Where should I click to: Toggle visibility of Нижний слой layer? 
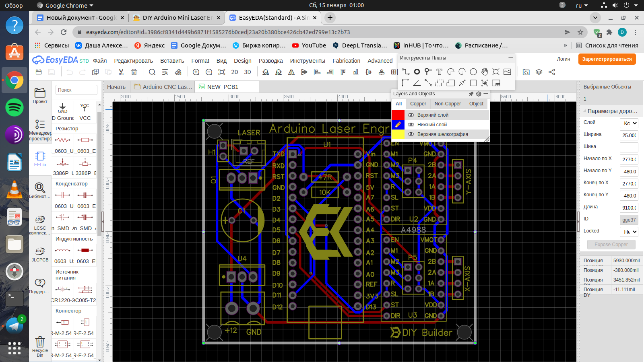pyautogui.click(x=411, y=125)
